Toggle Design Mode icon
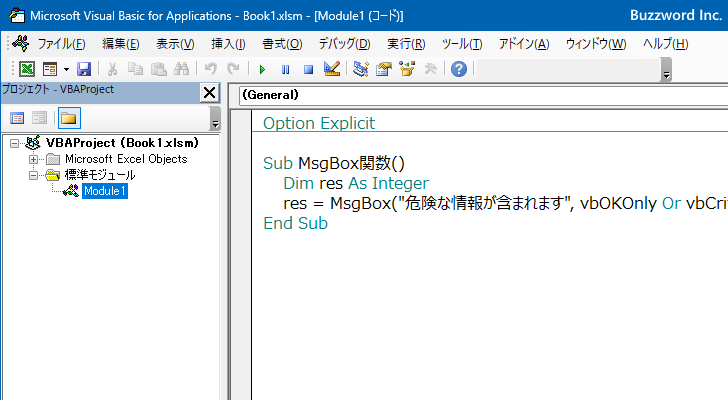This screenshot has height=400, width=728. click(x=332, y=69)
